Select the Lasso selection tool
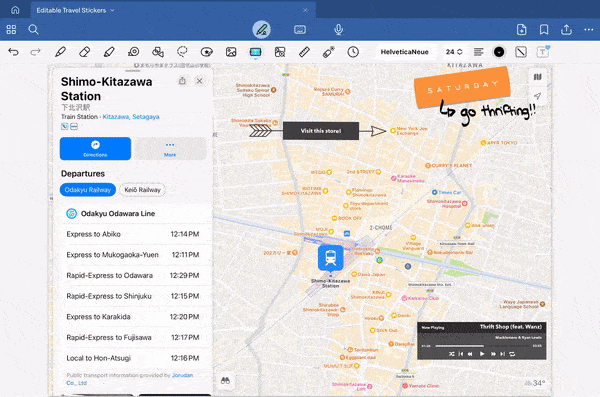Screen dimensions: 600x397 click(x=183, y=52)
